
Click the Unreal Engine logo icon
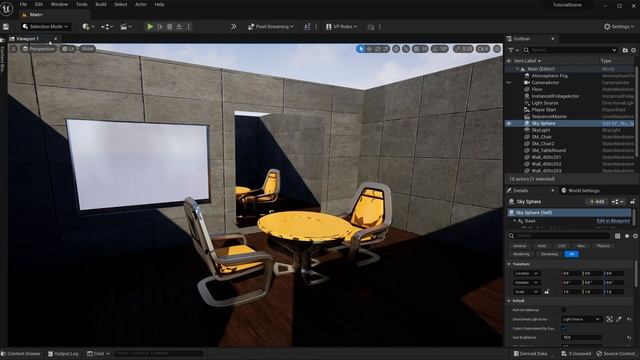coord(7,8)
